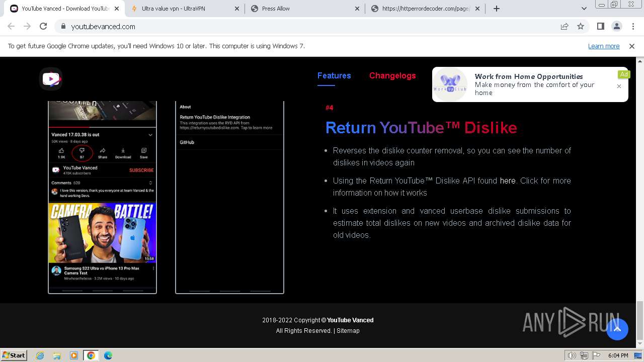Expand the Comments section in phone screenshot
Image resolution: width=644 pixels, height=362 pixels.
pyautogui.click(x=150, y=183)
